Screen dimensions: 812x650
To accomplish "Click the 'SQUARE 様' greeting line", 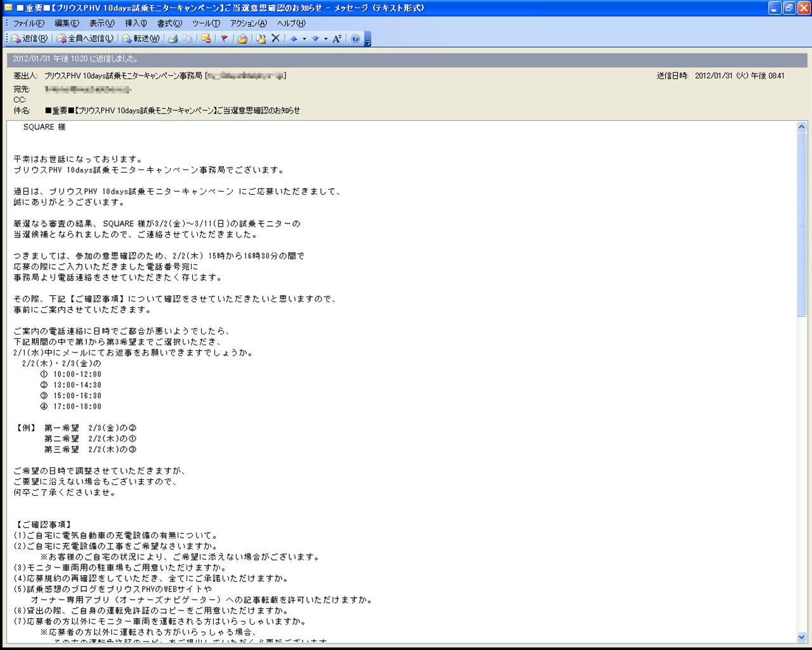I will 44,127.
